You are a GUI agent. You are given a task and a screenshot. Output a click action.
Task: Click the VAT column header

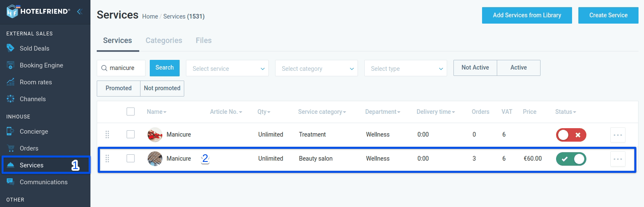[507, 112]
